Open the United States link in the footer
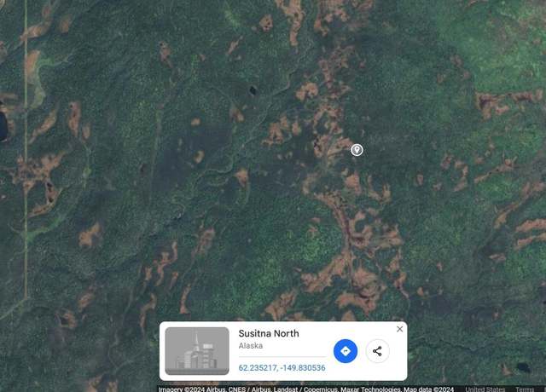This screenshot has height=392, width=546. (485, 389)
